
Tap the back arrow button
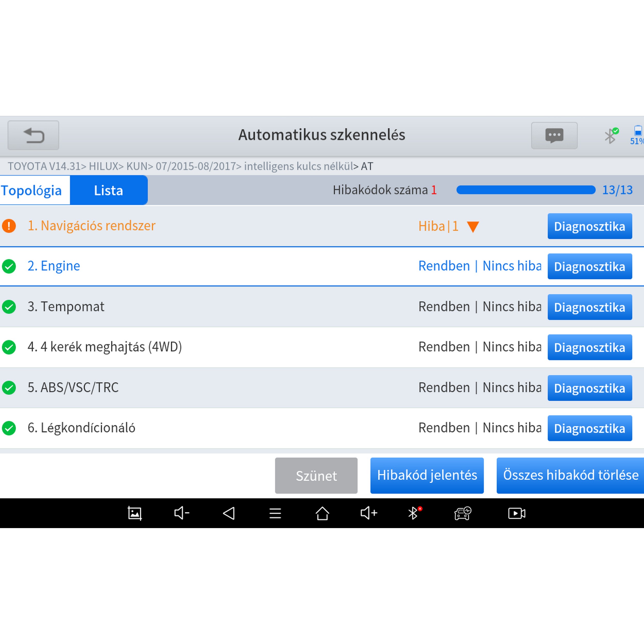click(x=33, y=135)
